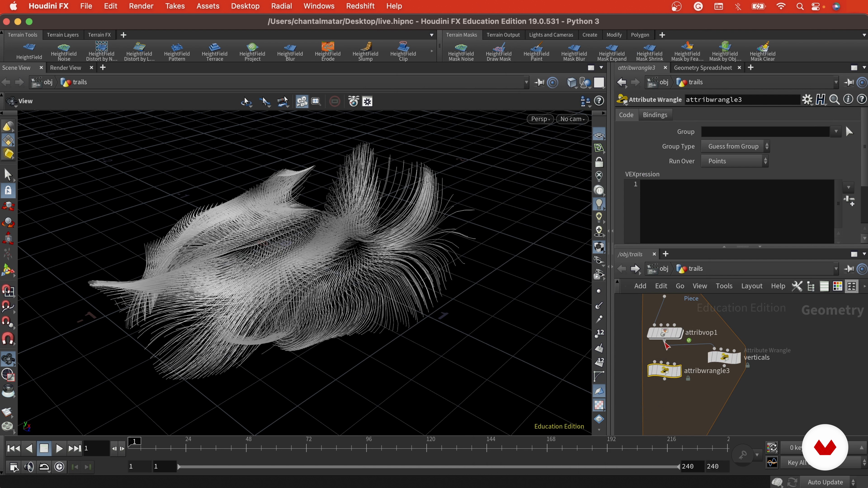Image resolution: width=868 pixels, height=488 pixels.
Task: Click the HeightField Terrace shelf tool
Action: coord(214,52)
